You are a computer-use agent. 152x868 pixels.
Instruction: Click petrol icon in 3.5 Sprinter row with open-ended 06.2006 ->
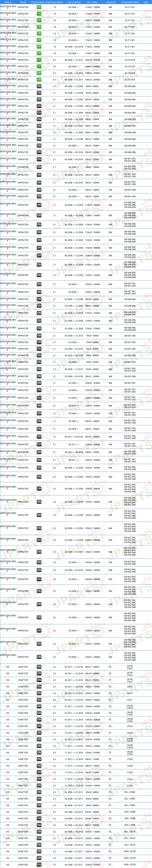point(39,66)
